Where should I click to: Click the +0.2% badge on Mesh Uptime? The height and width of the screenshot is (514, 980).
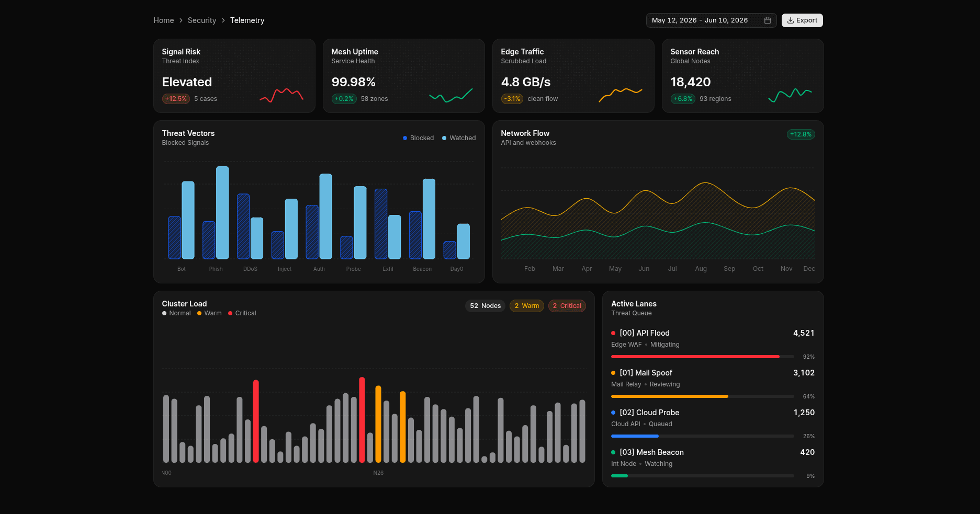(344, 99)
